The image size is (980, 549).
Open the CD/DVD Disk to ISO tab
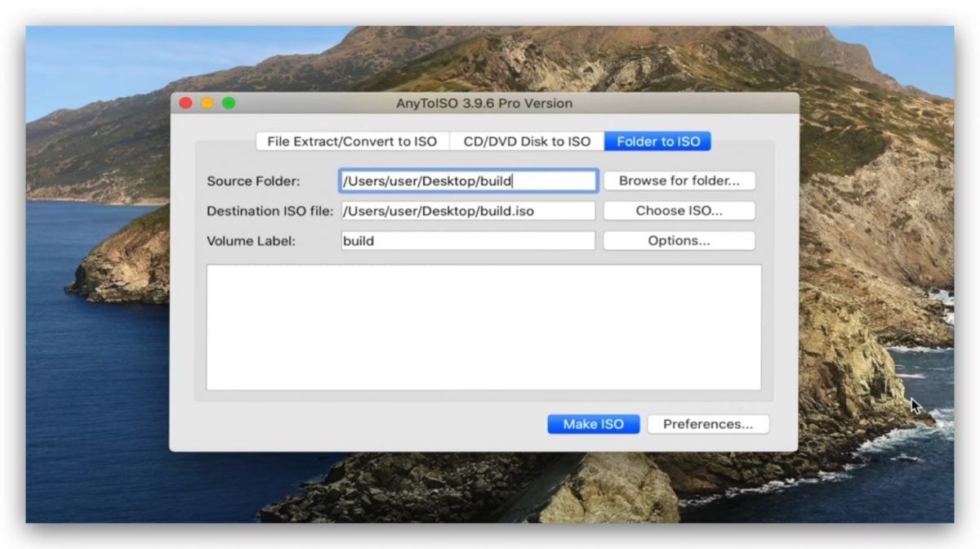tap(527, 141)
